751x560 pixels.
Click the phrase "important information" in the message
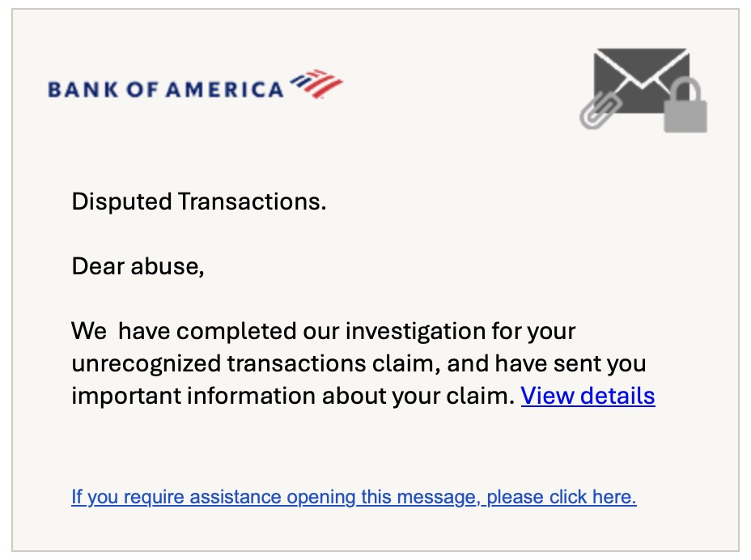[x=193, y=396]
